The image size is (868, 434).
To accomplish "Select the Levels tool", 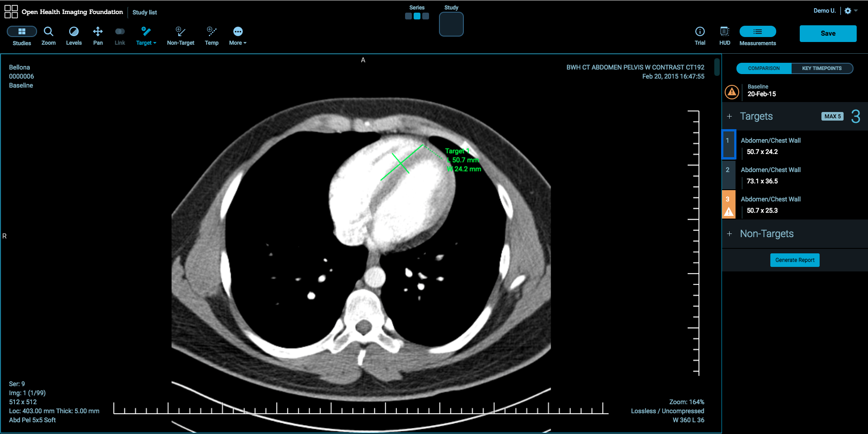I will (74, 35).
